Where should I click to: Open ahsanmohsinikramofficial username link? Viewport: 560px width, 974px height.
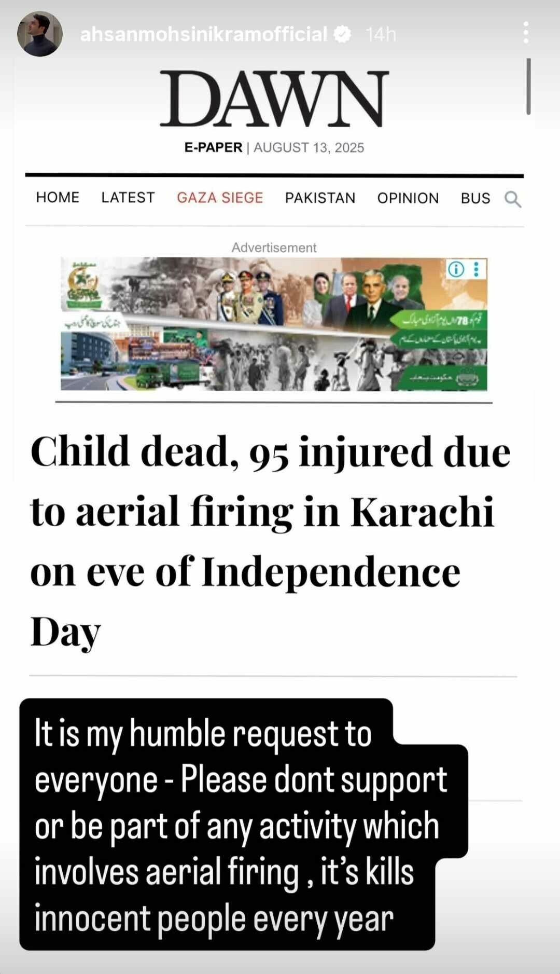[204, 35]
